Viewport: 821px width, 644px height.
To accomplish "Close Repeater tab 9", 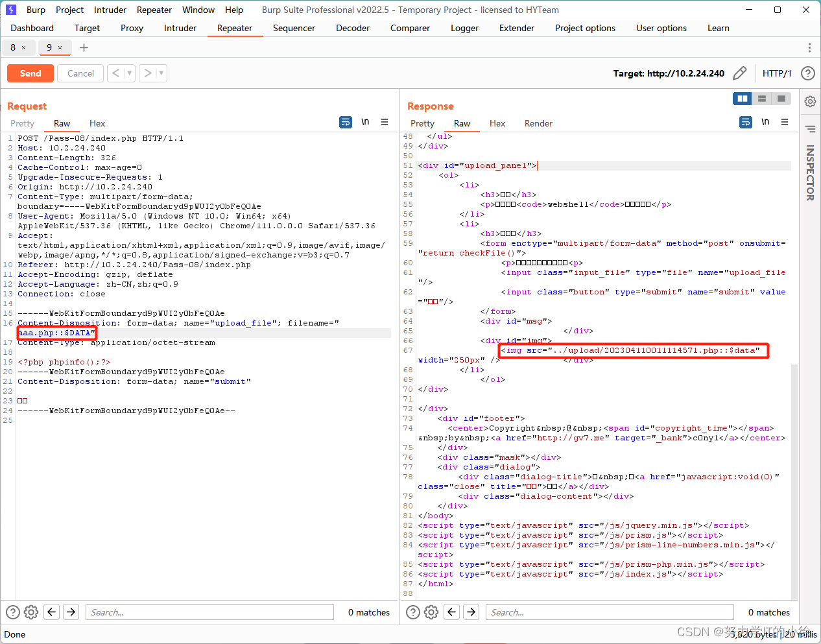I will [x=60, y=48].
